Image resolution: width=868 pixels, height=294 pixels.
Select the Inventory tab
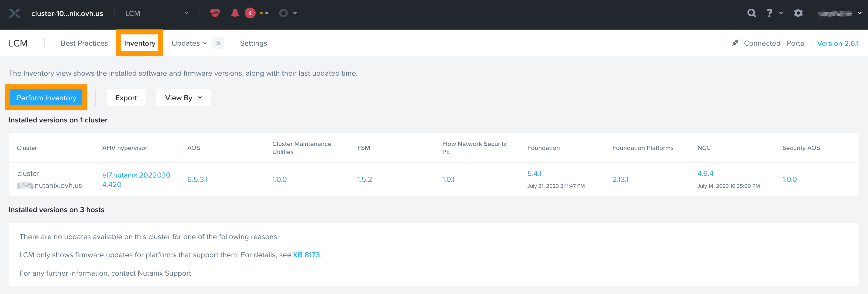coord(139,43)
